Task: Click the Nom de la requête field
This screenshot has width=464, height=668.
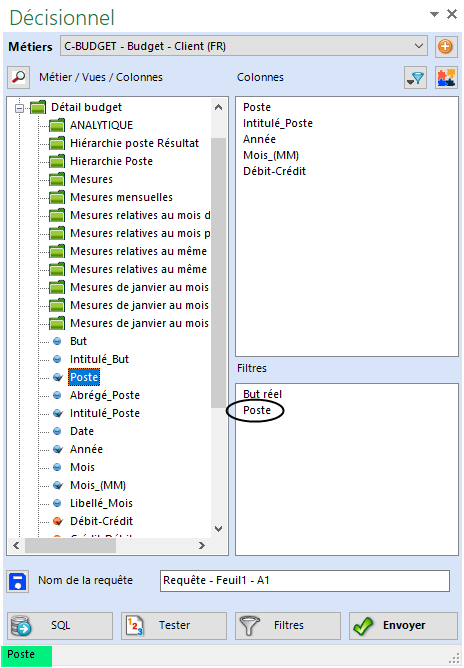Action: (x=305, y=581)
